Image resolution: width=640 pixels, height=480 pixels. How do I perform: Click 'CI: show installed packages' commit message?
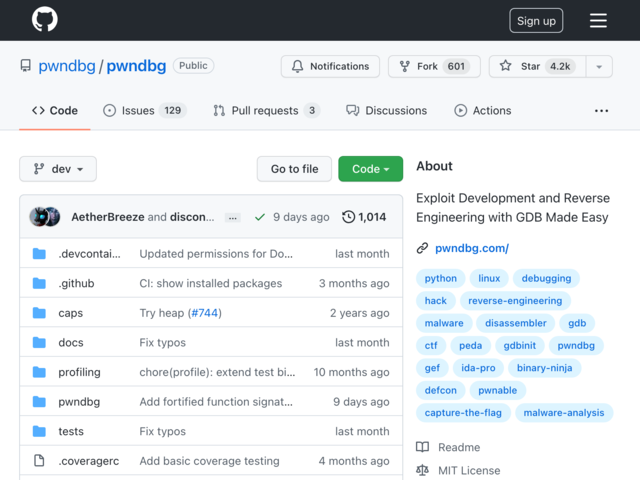tap(211, 283)
